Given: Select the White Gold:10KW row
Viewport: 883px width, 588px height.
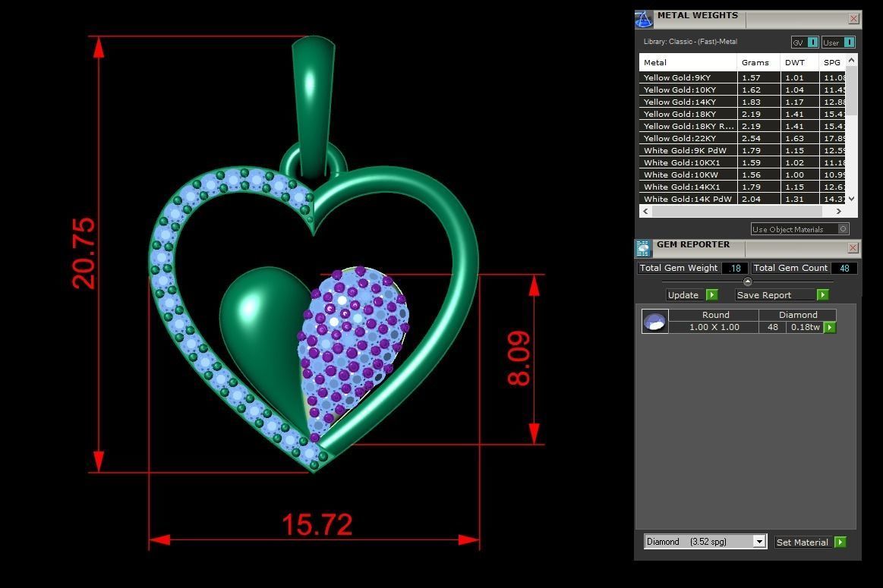Looking at the screenshot, I should 687,175.
